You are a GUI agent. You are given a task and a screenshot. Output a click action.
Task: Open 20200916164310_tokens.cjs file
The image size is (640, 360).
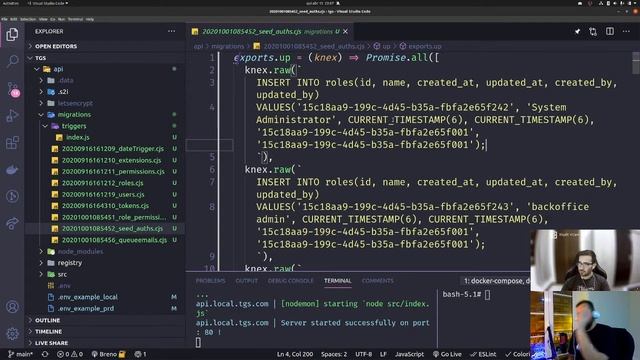105,206
